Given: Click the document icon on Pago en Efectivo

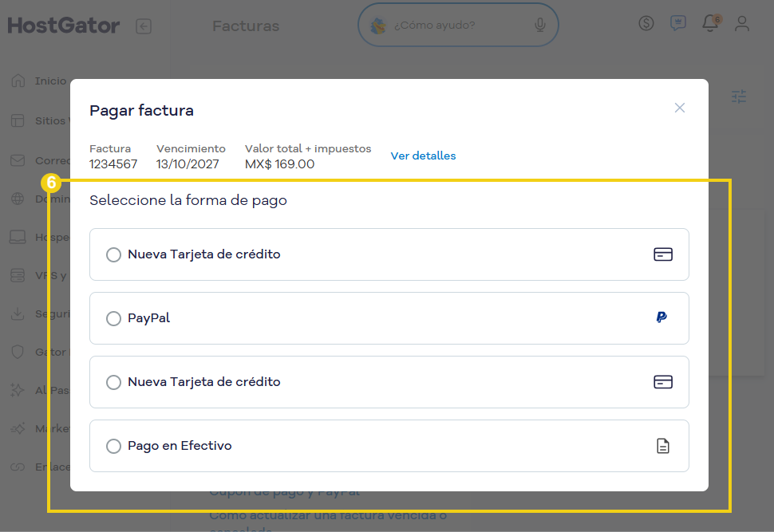Looking at the screenshot, I should (x=663, y=446).
